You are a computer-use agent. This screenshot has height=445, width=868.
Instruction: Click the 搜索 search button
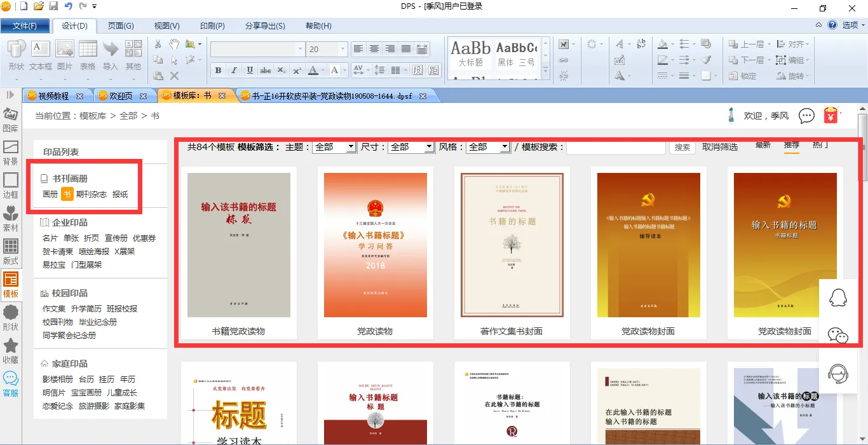click(x=682, y=147)
